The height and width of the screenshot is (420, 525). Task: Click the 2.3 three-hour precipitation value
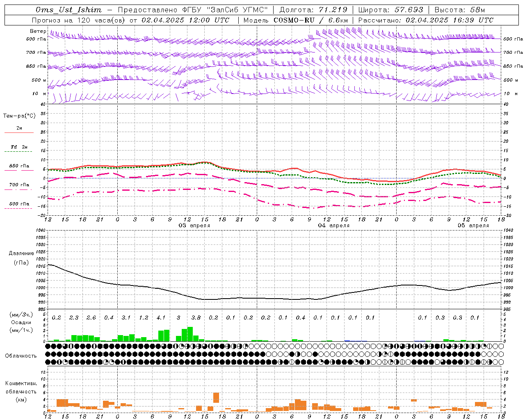(x=74, y=318)
